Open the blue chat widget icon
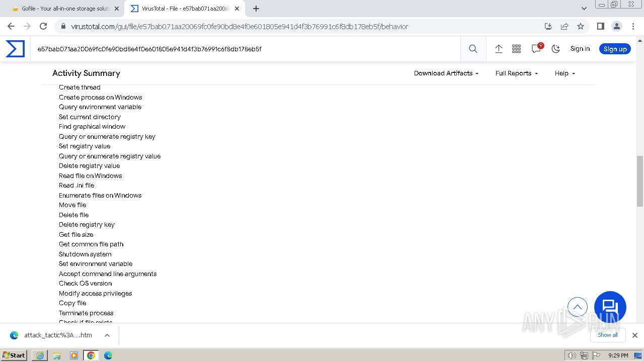Viewport: 644px width, 362px height. [x=610, y=307]
